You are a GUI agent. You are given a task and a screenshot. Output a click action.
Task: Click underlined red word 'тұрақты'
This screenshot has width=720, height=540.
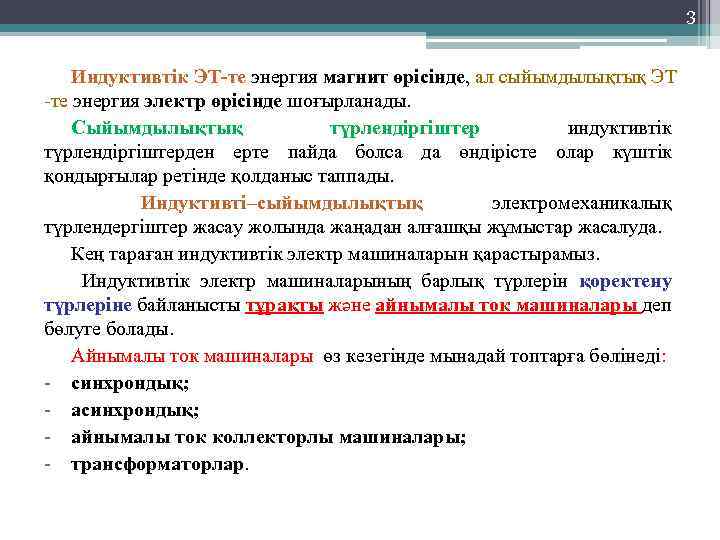tap(284, 305)
